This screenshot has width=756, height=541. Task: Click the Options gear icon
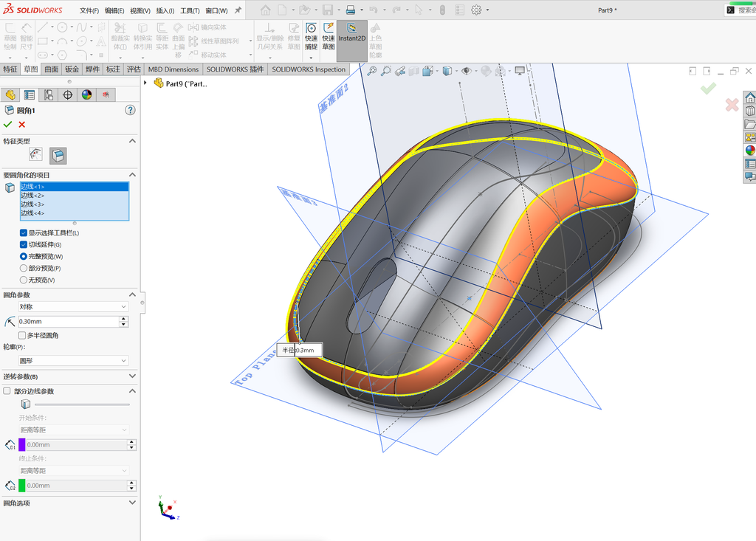[x=476, y=10]
